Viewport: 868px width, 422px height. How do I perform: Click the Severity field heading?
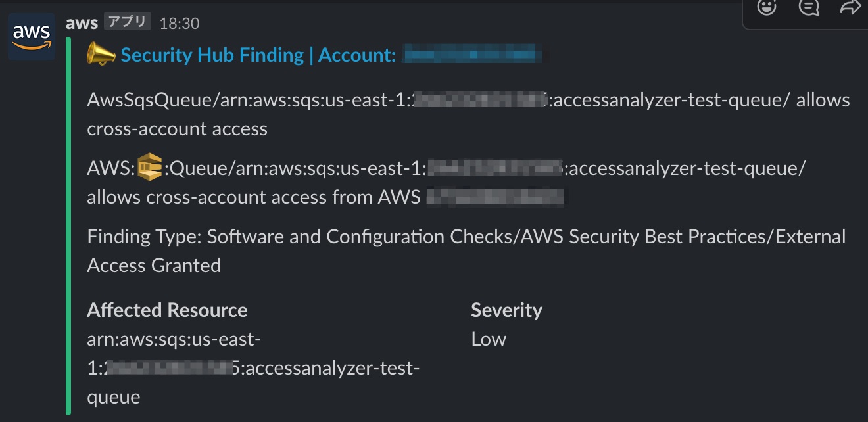(x=506, y=310)
